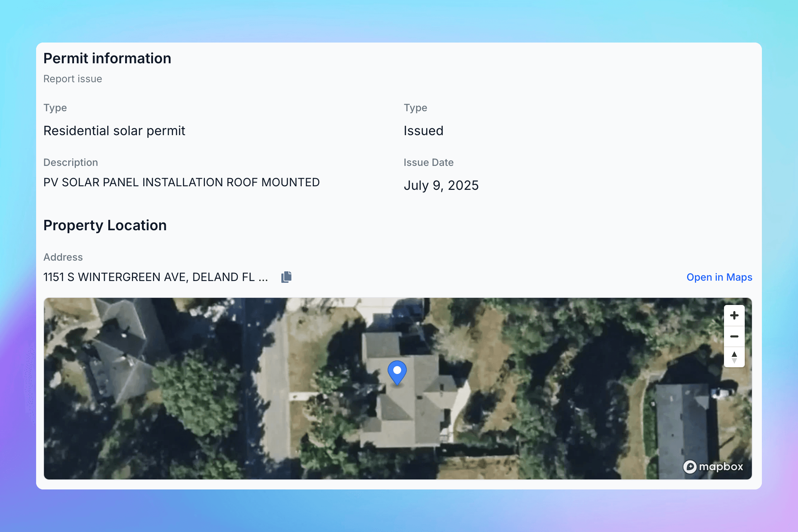
Task: Zoom in on the map
Action: (x=734, y=315)
